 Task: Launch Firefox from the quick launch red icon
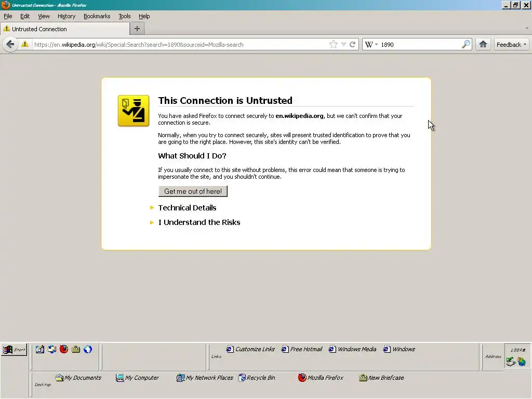pos(64,349)
